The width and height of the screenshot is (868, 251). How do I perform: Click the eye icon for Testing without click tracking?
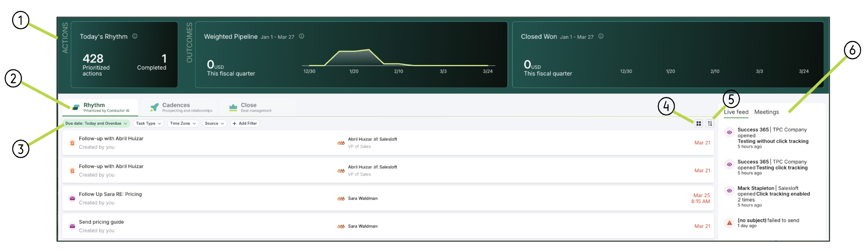[x=729, y=132]
